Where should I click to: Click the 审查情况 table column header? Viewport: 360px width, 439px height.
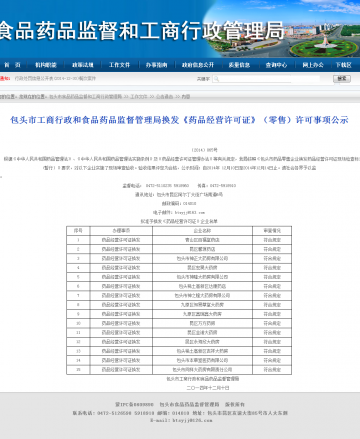coord(272,231)
